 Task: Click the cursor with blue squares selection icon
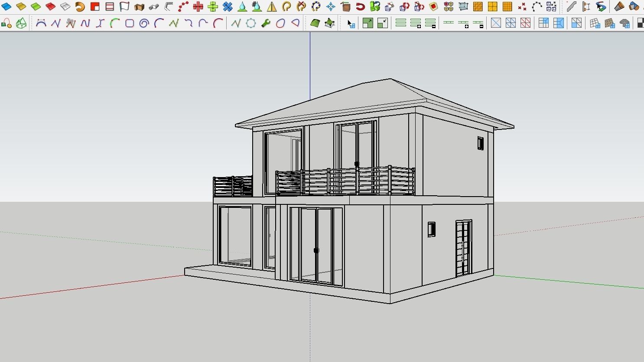[351, 23]
